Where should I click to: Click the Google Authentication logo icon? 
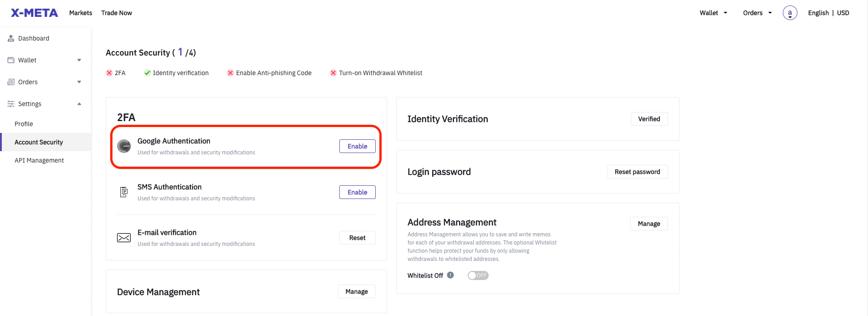click(123, 146)
